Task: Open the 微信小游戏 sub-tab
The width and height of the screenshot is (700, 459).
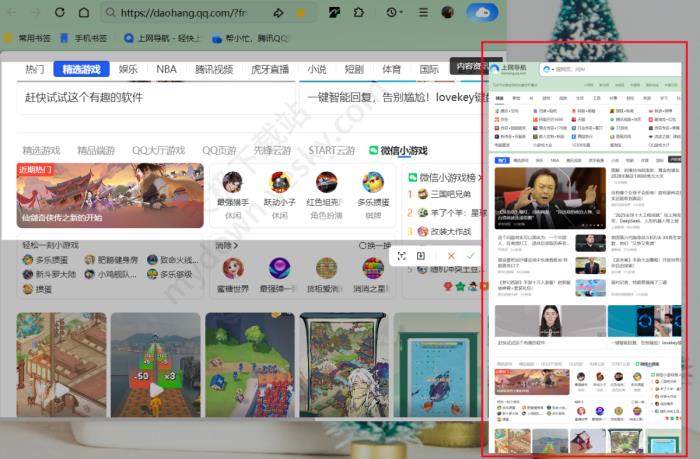Action: pyautogui.click(x=398, y=150)
